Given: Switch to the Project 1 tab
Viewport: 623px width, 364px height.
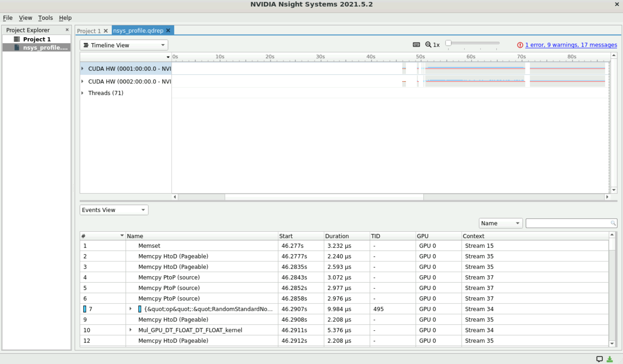Looking at the screenshot, I should click(89, 31).
